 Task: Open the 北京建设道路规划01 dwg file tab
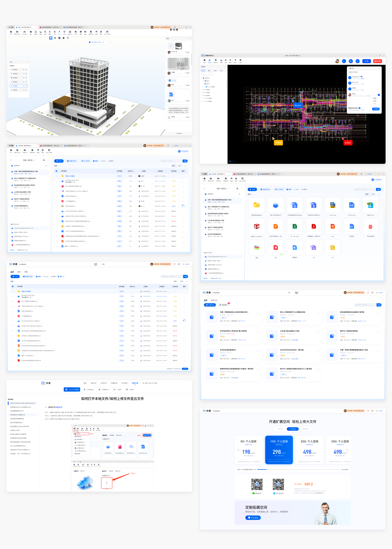(50, 27)
